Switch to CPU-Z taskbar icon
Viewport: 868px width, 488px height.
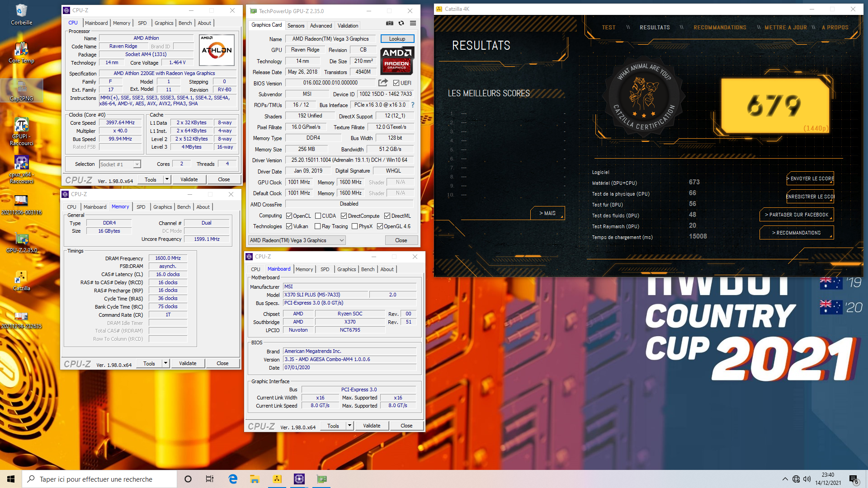click(x=299, y=479)
